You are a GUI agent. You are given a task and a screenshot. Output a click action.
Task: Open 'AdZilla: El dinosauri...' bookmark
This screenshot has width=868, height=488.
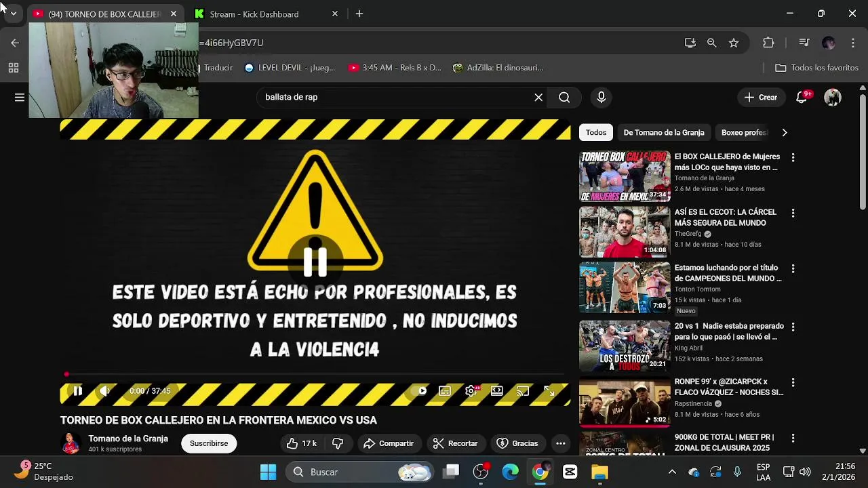point(498,68)
